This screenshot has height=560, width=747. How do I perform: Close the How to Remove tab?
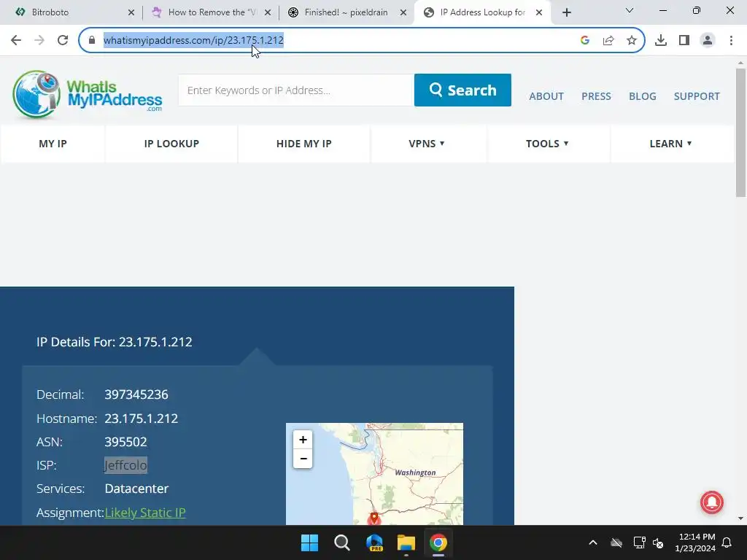[x=268, y=12]
